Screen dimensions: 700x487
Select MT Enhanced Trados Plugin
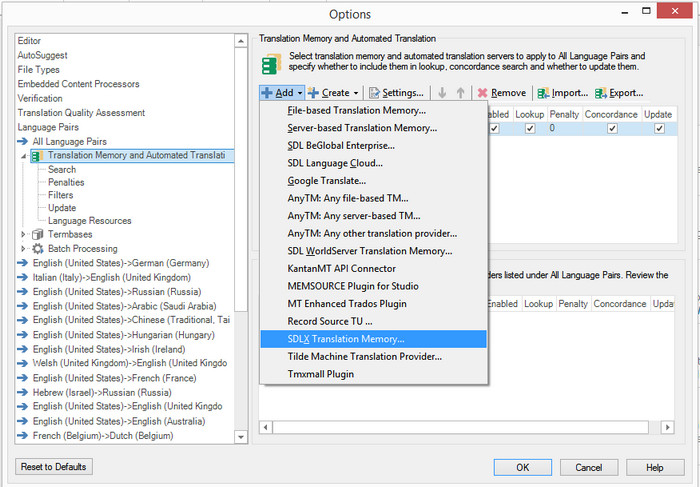coord(374,304)
